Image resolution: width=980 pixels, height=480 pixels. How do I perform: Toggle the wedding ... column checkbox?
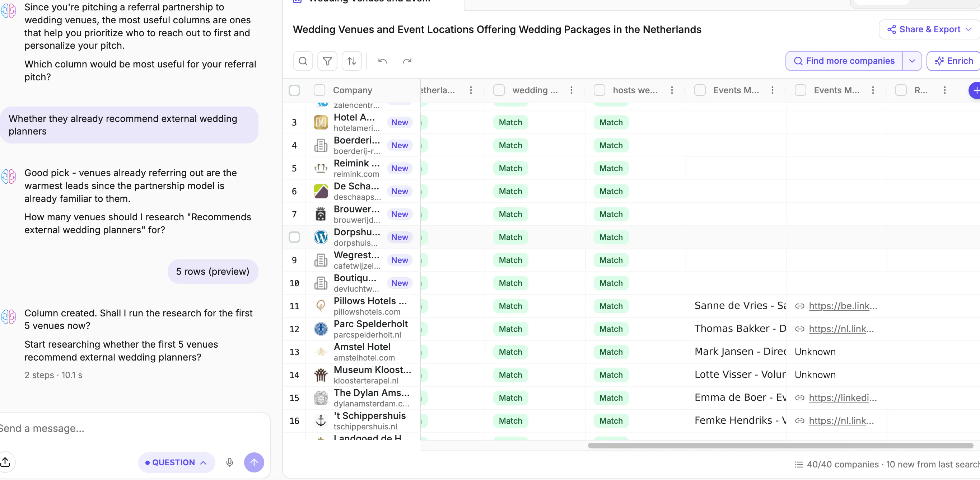click(x=499, y=90)
